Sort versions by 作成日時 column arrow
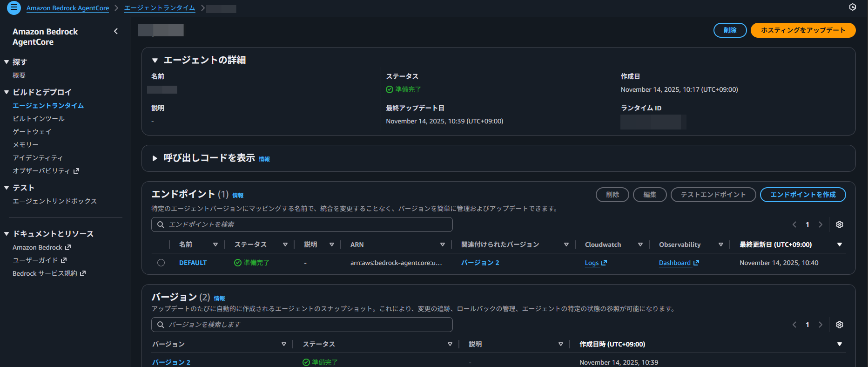Image resolution: width=868 pixels, height=367 pixels. 840,344
